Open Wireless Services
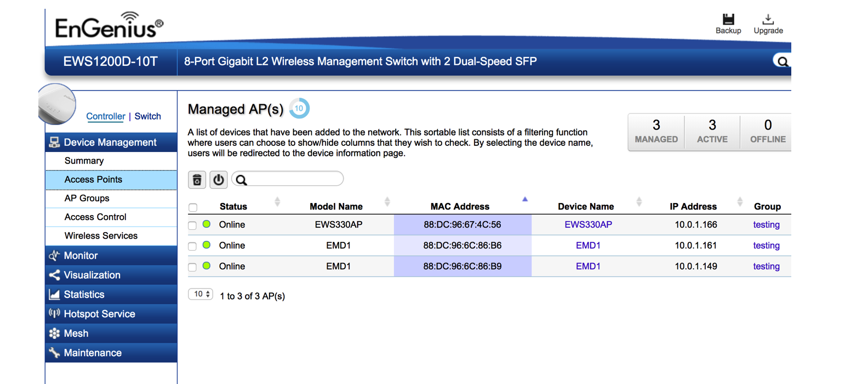The height and width of the screenshot is (384, 868). 111,236
